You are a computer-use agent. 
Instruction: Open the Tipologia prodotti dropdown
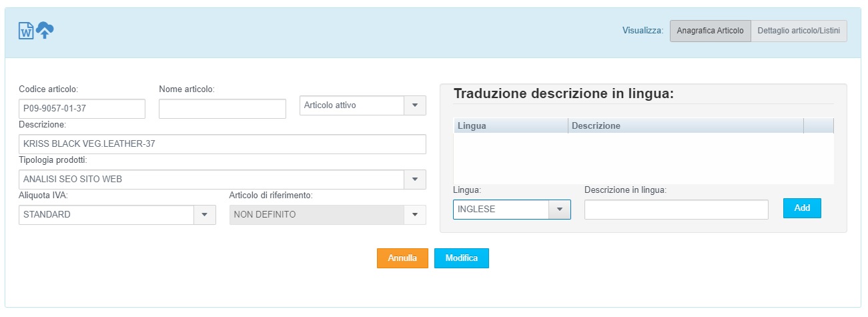click(414, 180)
